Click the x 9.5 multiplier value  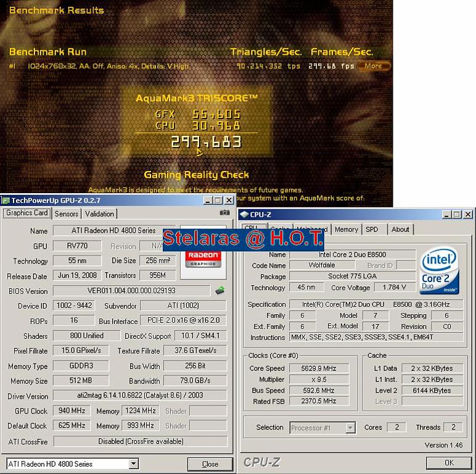[319, 380]
